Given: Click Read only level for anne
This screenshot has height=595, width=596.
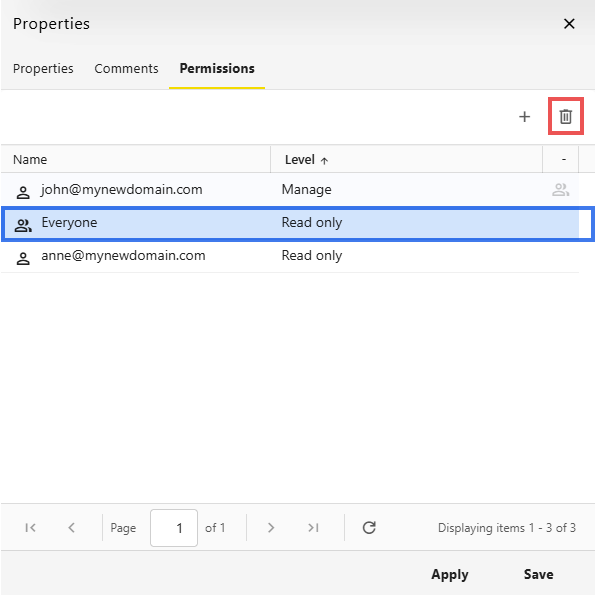Looking at the screenshot, I should click(312, 256).
